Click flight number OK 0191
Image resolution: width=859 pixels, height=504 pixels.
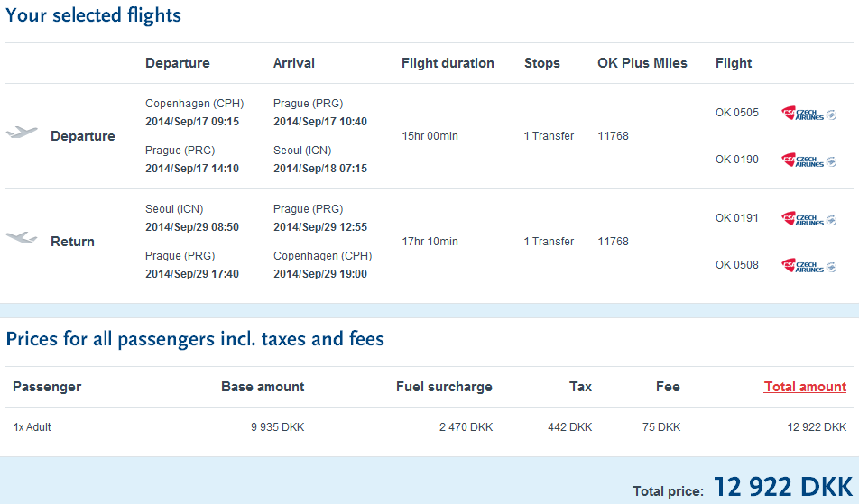(737, 218)
